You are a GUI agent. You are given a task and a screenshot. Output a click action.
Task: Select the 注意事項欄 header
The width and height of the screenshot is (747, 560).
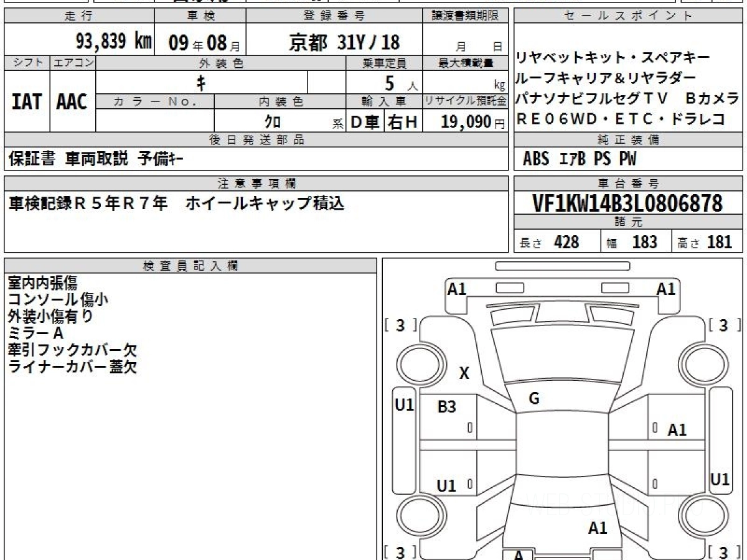[x=256, y=184]
